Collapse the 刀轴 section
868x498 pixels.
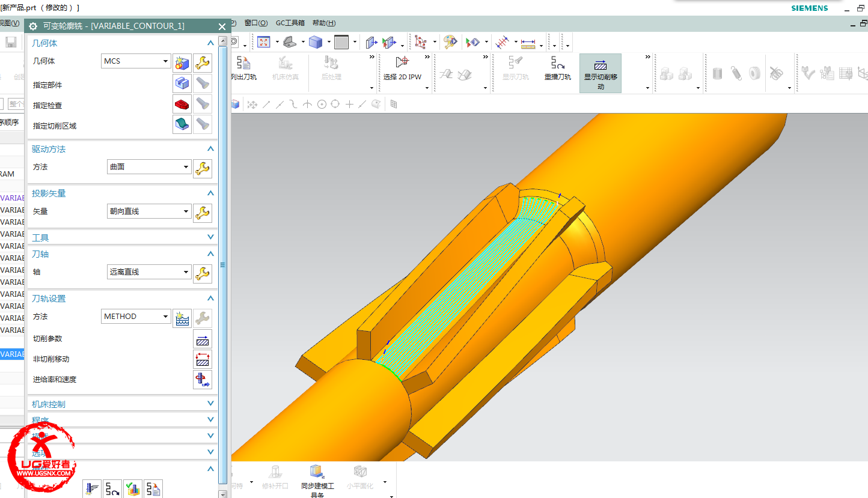click(210, 254)
